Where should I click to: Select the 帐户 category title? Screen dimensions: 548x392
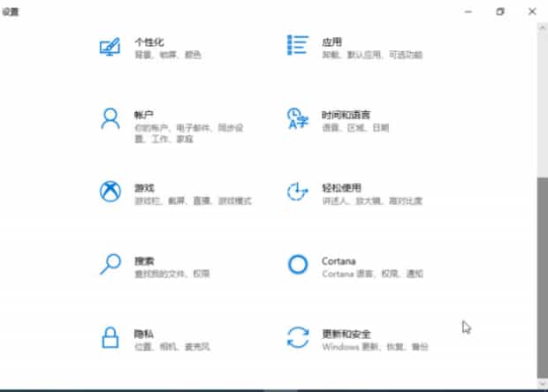click(x=143, y=115)
